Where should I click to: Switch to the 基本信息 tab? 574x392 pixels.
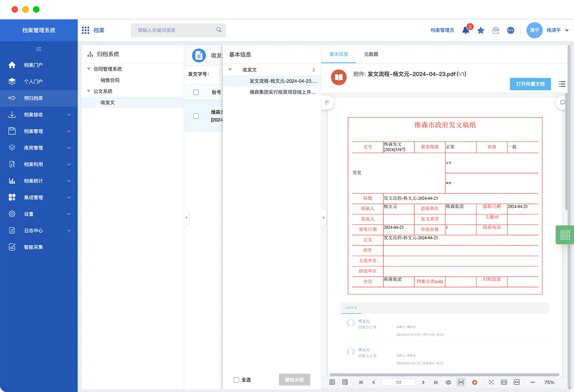pos(339,54)
